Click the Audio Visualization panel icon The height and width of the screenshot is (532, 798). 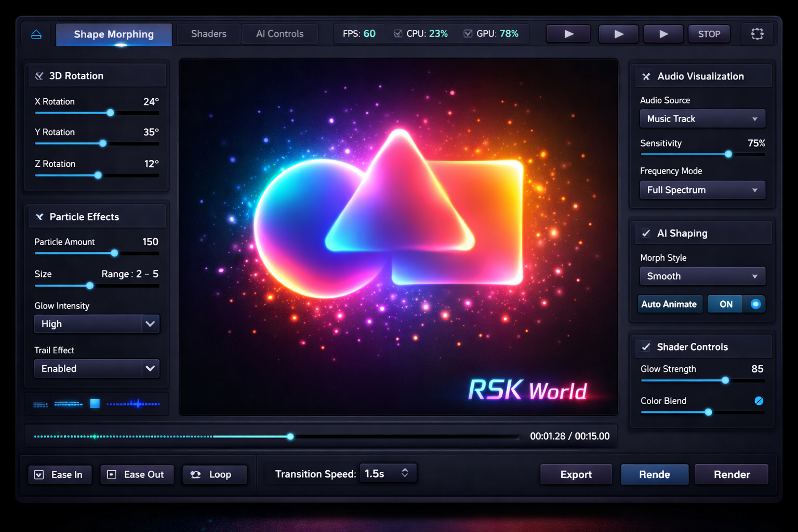646,76
